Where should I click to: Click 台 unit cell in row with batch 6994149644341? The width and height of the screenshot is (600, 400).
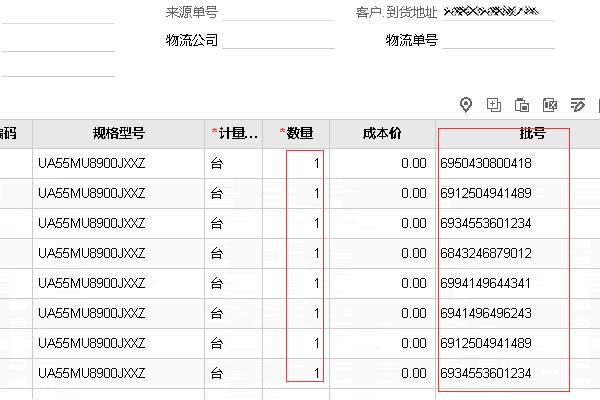tap(233, 283)
